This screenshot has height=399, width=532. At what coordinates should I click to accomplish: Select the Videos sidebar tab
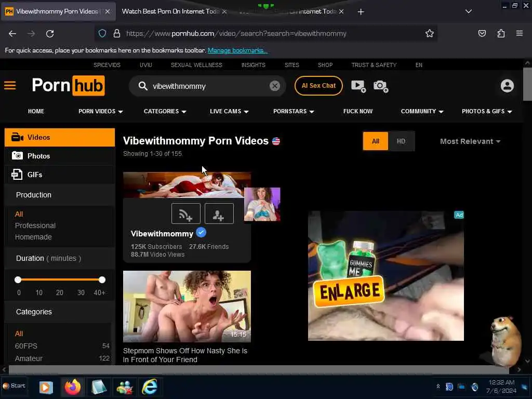[60, 137]
